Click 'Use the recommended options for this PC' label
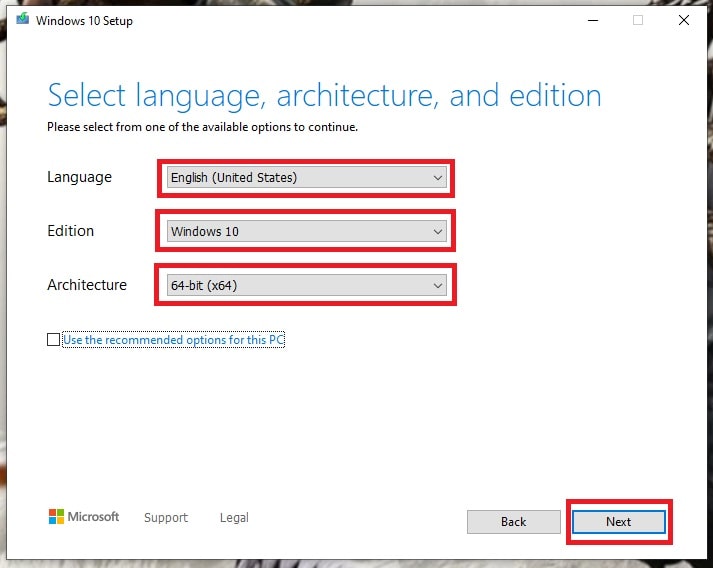This screenshot has width=713, height=568. [174, 340]
